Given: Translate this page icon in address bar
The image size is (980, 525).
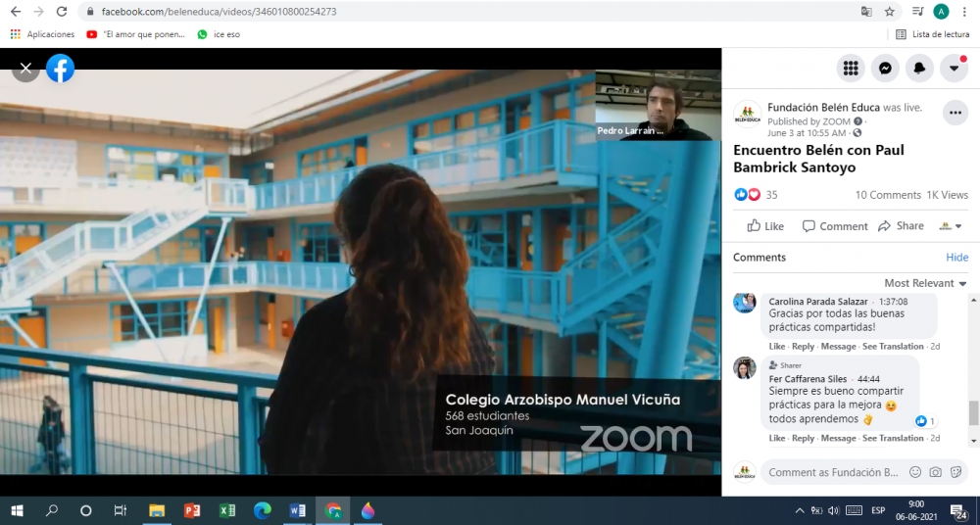Looking at the screenshot, I should (x=866, y=11).
